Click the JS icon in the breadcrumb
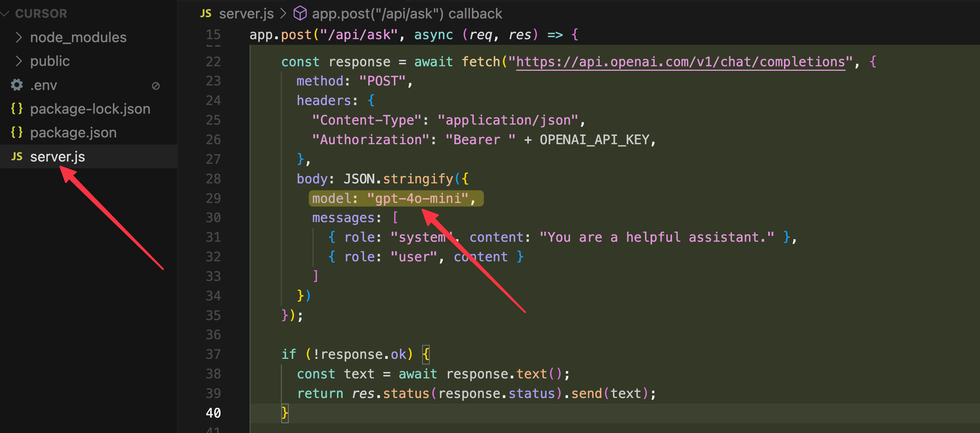 pyautogui.click(x=205, y=14)
